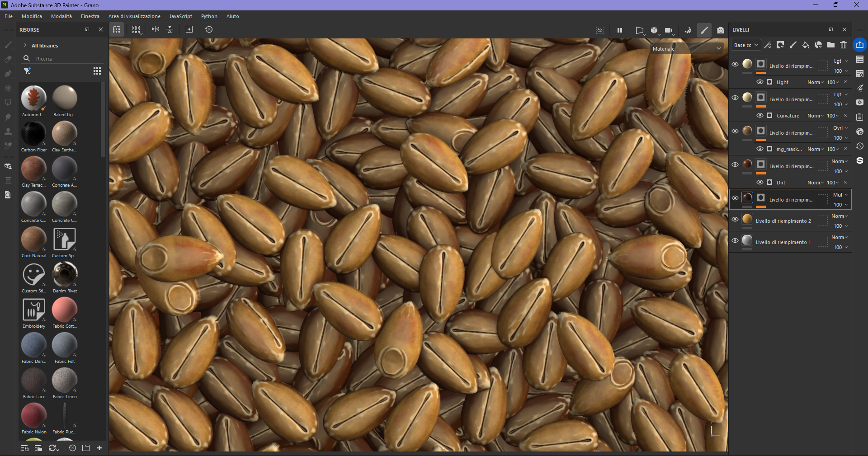Switch asset view using the grid icon

pyautogui.click(x=97, y=71)
